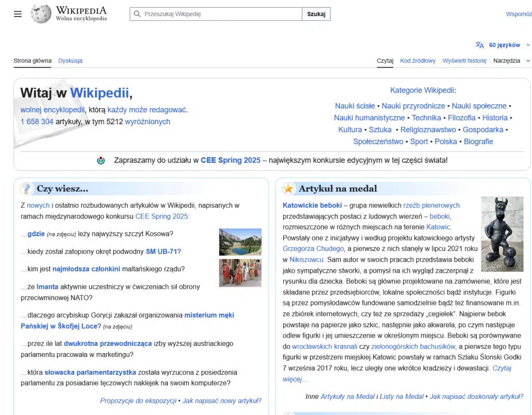Open Jak napisać doskonały artykuł link
Viewport: 532px width, 415px height.
pos(476,396)
